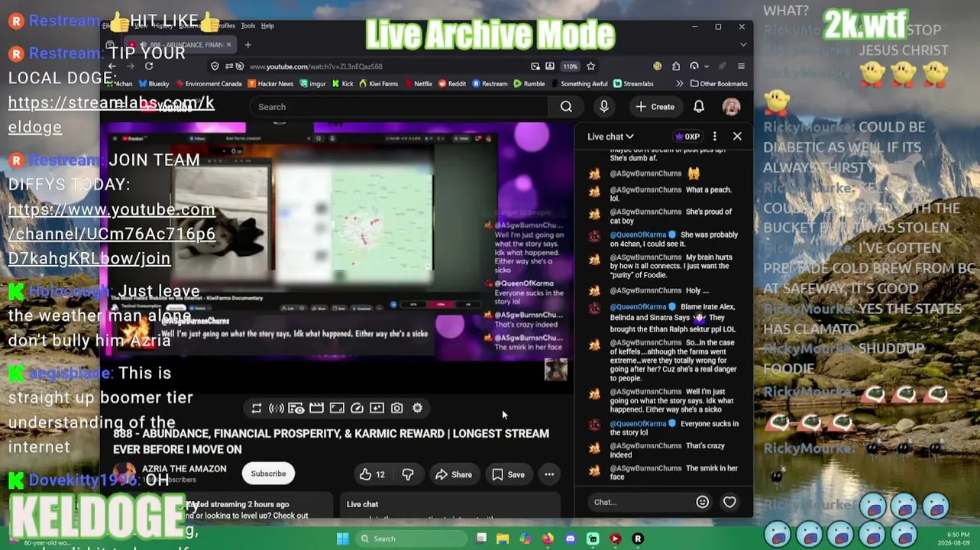Open the browser tab list dropdown arrow
The height and width of the screenshot is (550, 980).
pyautogui.click(x=743, y=45)
